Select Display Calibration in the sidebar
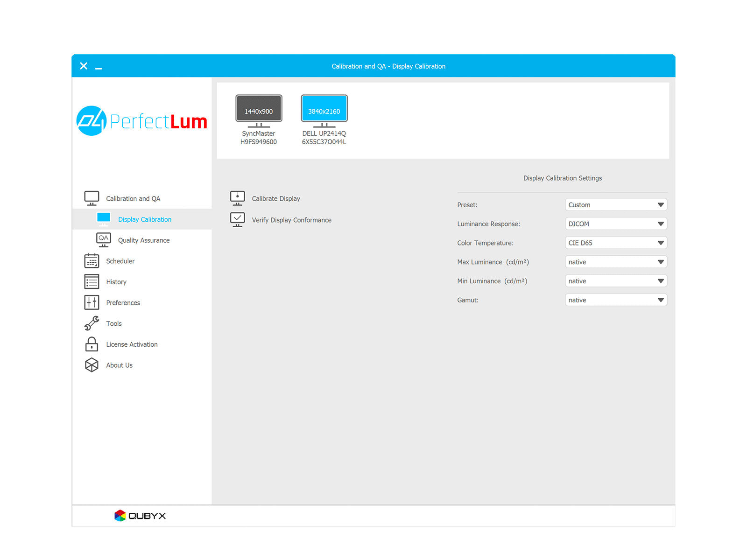Screen dimensions: 747x560 click(x=144, y=219)
